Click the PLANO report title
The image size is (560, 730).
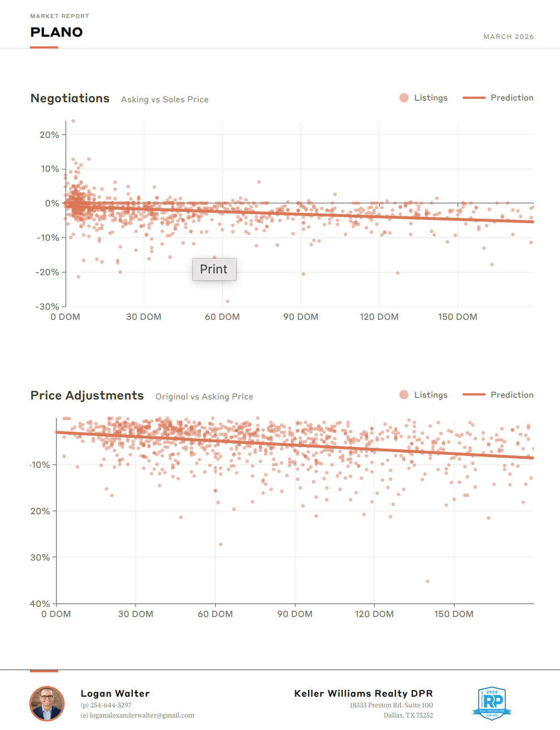56,32
